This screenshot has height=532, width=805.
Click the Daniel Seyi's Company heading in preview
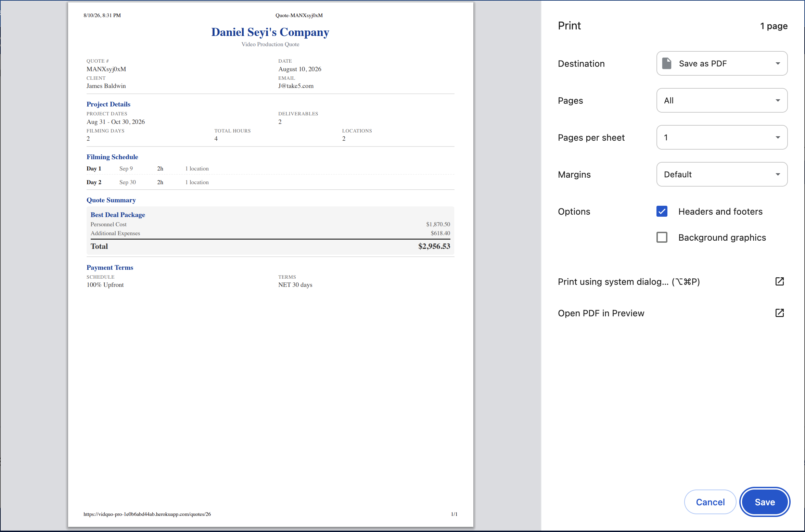270,32
